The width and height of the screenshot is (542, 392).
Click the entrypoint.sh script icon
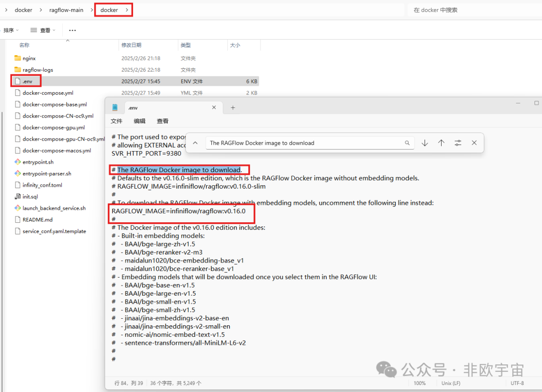pyautogui.click(x=18, y=162)
